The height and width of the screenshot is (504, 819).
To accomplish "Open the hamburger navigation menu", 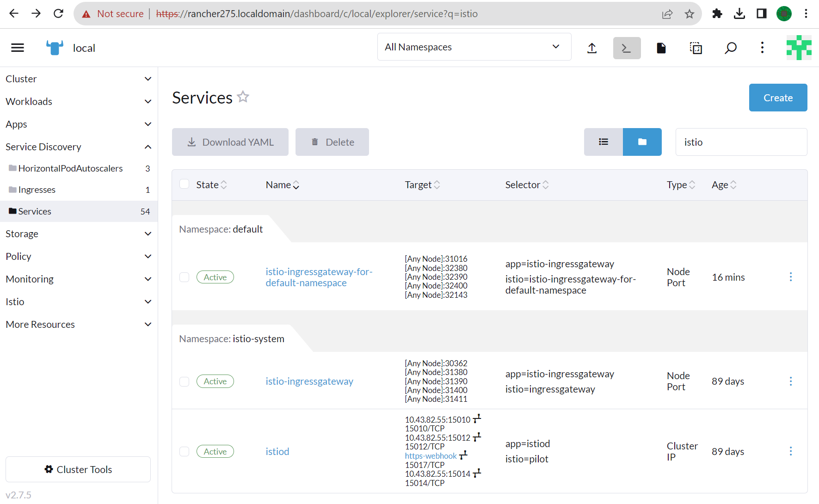I will click(x=18, y=48).
